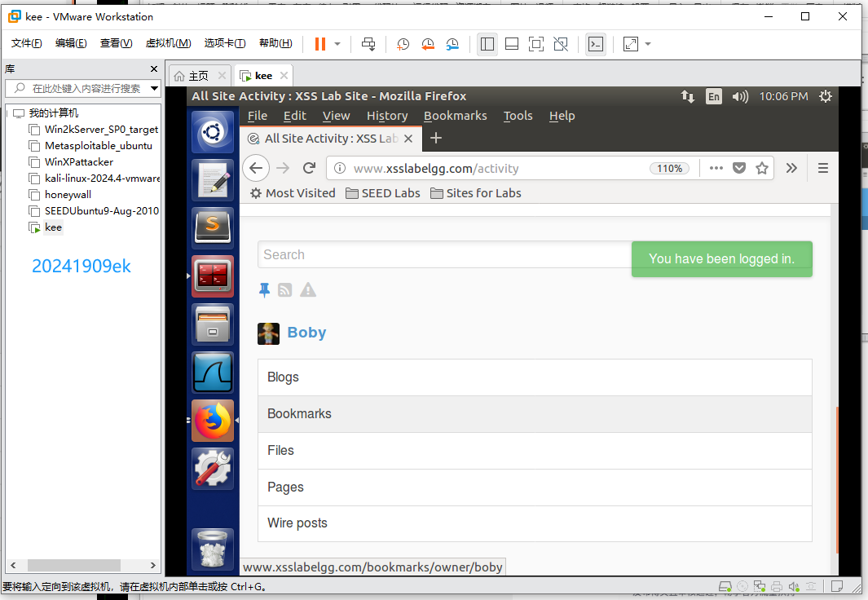Viewport: 868px width, 600px height.
Task: Close the All Site Activity tab
Action: coord(408,139)
